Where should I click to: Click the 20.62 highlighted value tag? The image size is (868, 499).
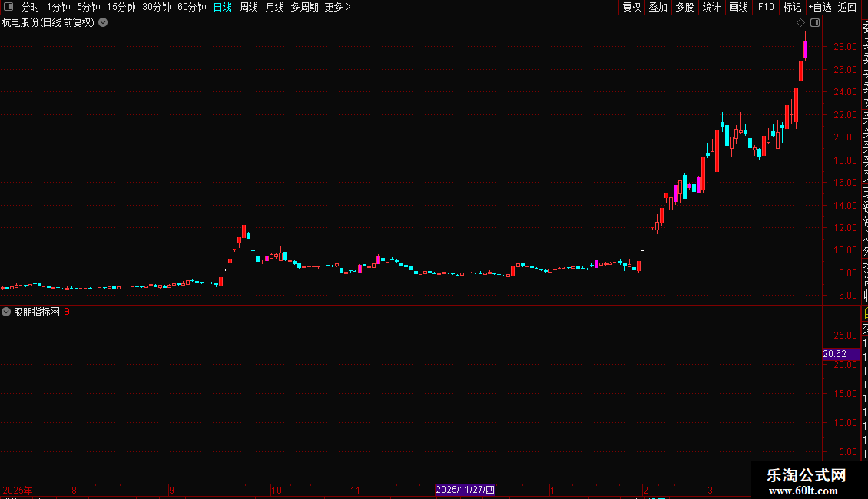[x=841, y=354]
